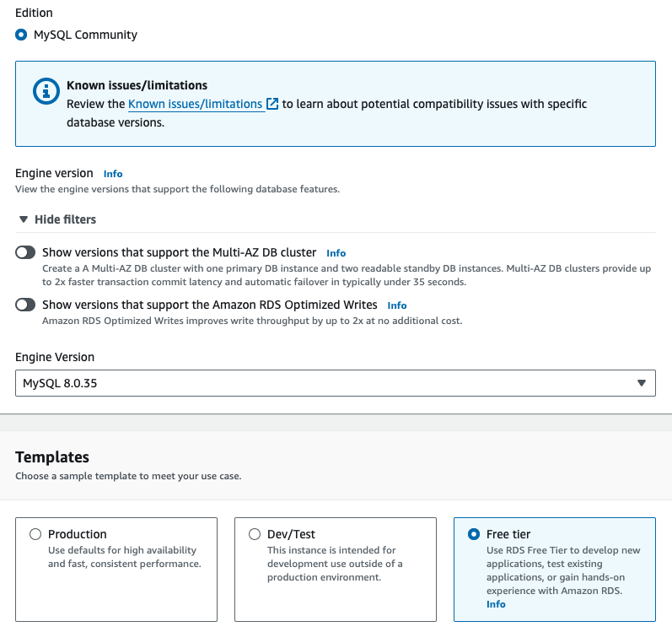This screenshot has width=672, height=632.
Task: Select the MySQL Community edition radio button
Action: 21,35
